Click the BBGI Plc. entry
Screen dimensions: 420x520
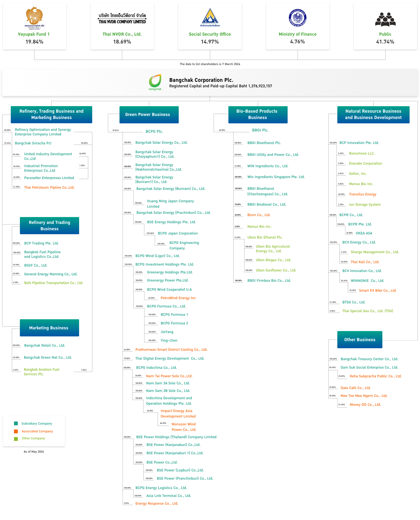[x=260, y=130]
